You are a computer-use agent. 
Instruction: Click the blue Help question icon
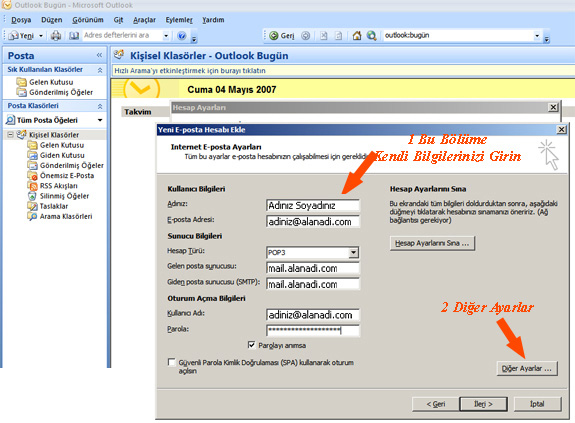point(182,36)
